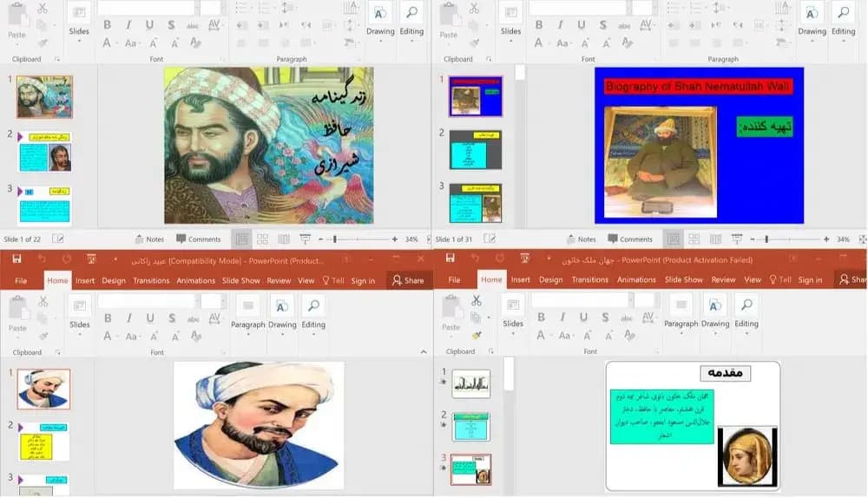Click Start From Beginning in عبید زاکانی toolbar

(x=92, y=259)
